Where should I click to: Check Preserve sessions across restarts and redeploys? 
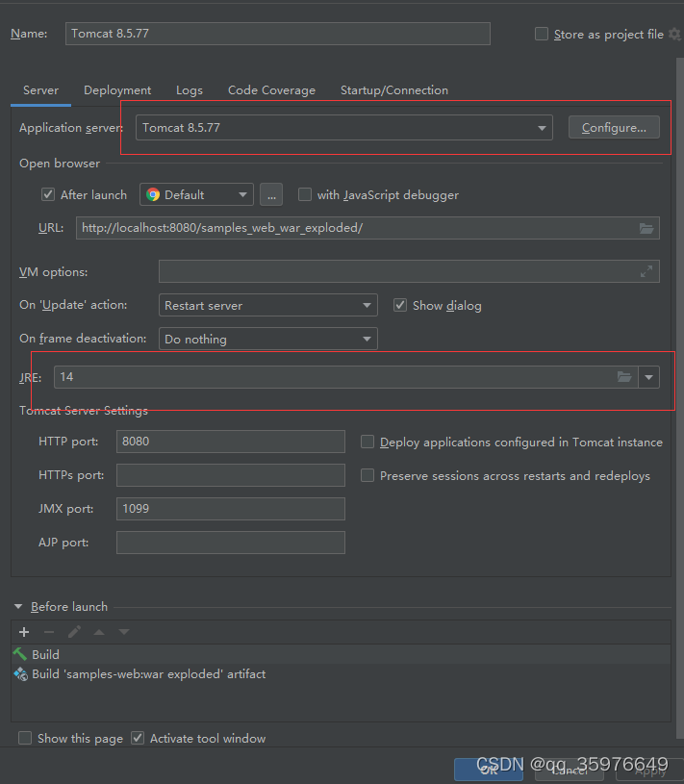click(367, 475)
